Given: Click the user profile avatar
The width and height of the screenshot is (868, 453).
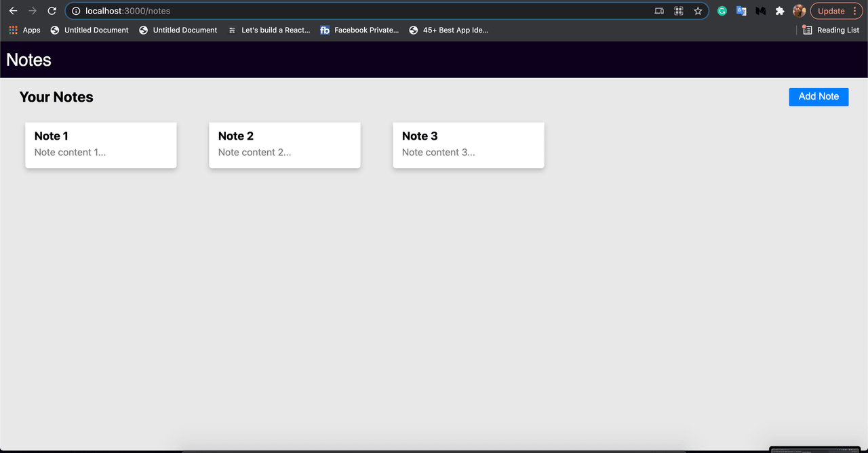Looking at the screenshot, I should coord(800,11).
